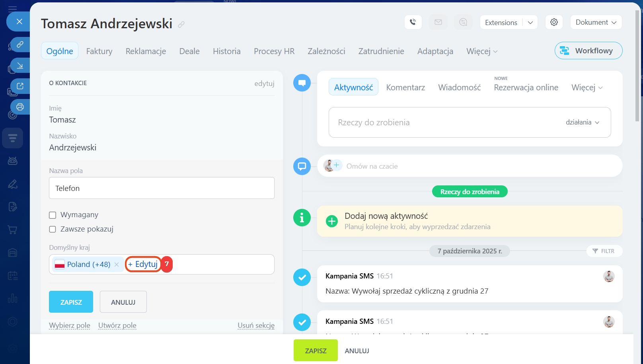The image size is (643, 364).
Task: Open the calendar icon in the sidebar
Action: [13, 276]
